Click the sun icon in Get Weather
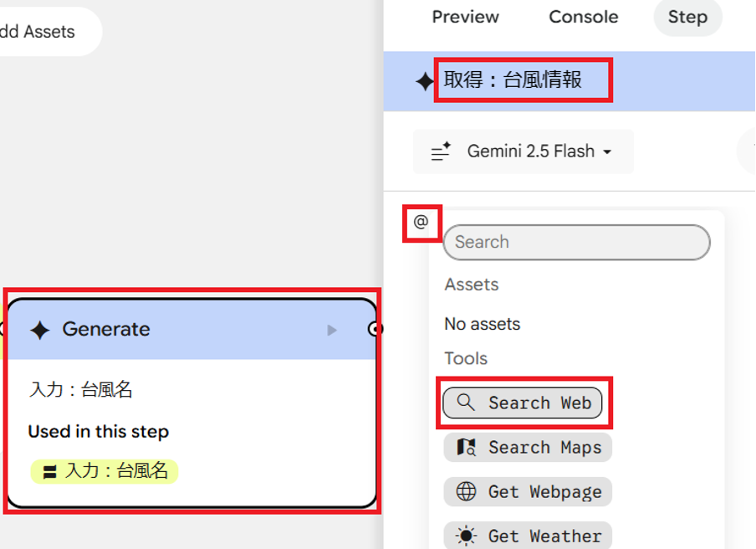This screenshot has height=549, width=756. [466, 536]
